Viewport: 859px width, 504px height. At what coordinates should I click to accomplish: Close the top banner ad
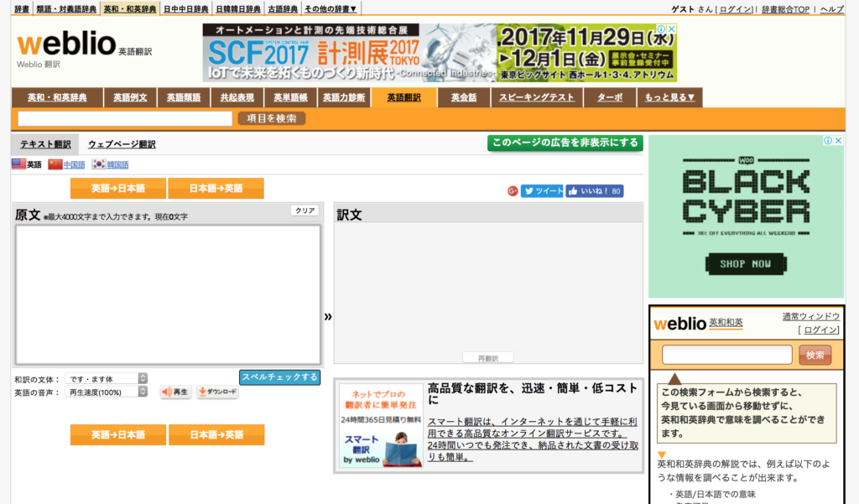(672, 29)
